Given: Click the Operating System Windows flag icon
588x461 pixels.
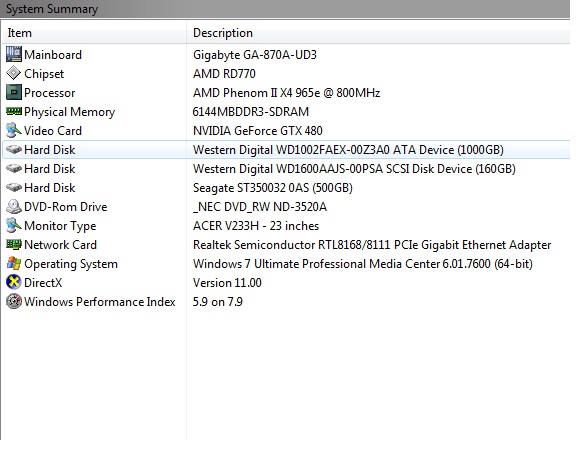Looking at the screenshot, I should [x=14, y=263].
